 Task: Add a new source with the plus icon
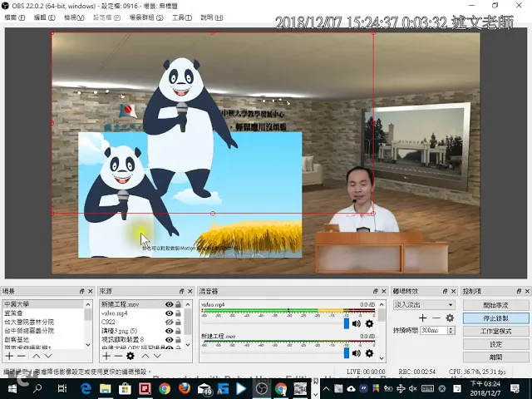[106, 356]
